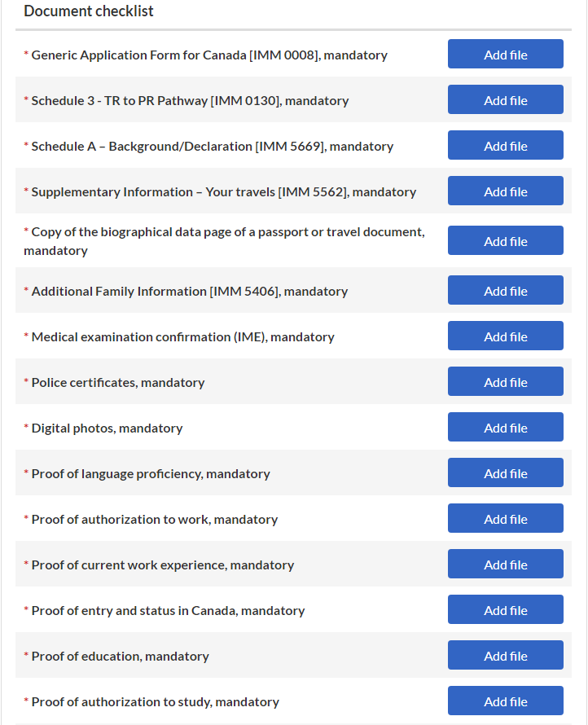Attach file for Supplementary Information Your travels
The image size is (588, 725).
[x=505, y=191]
